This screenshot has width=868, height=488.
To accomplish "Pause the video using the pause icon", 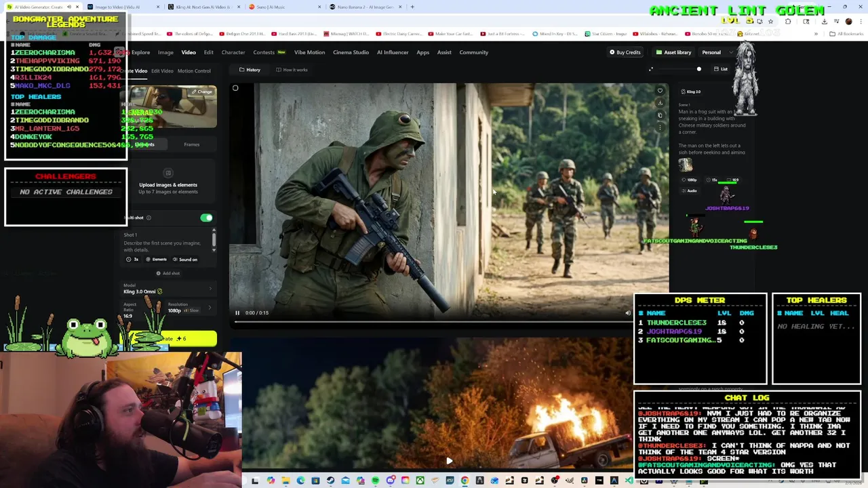I will click(x=237, y=313).
